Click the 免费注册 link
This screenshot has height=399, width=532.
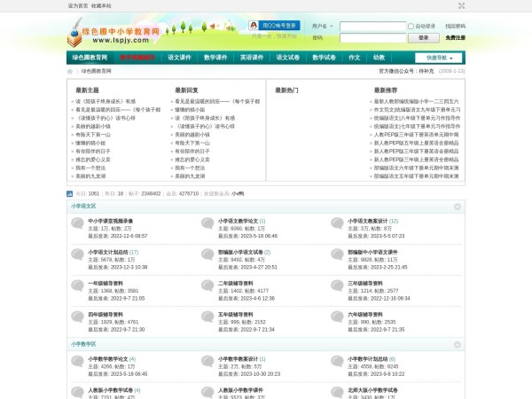[455, 38]
